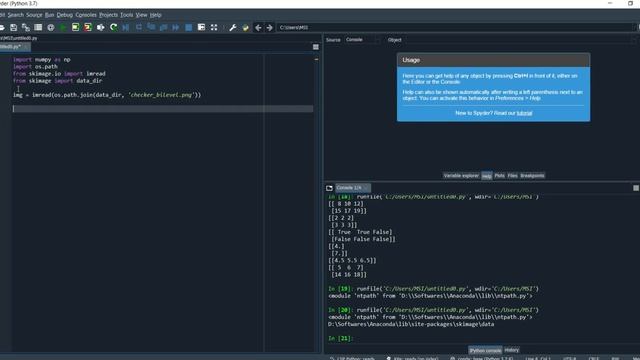Screen dimensions: 640x360
Task: Run the file with green play icon
Action: (63, 27)
